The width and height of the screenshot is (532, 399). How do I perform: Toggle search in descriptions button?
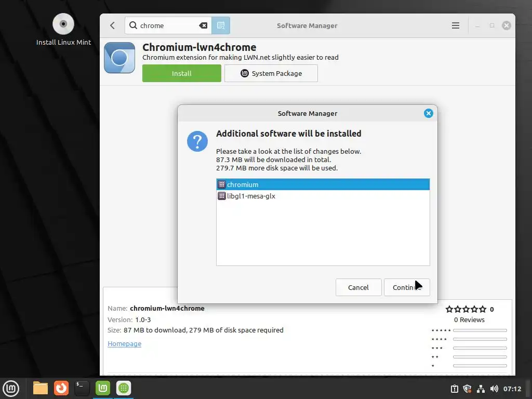tap(220, 25)
